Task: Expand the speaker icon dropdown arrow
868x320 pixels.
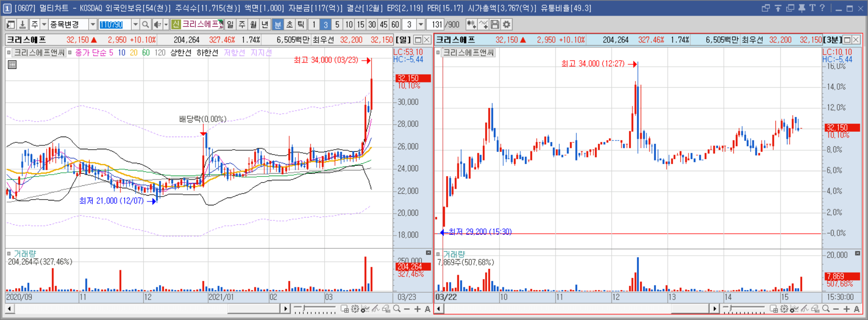Action: coord(166,24)
